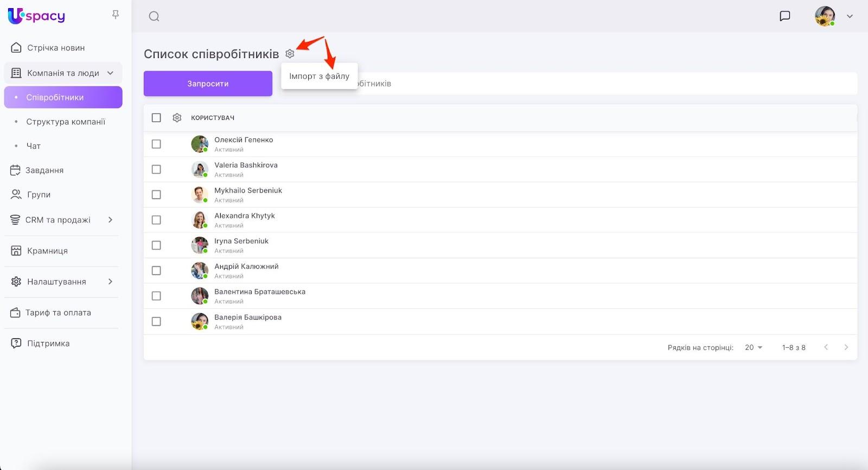The height and width of the screenshot is (470, 868).
Task: Click the Тариф та оплата wallet icon
Action: click(15, 313)
